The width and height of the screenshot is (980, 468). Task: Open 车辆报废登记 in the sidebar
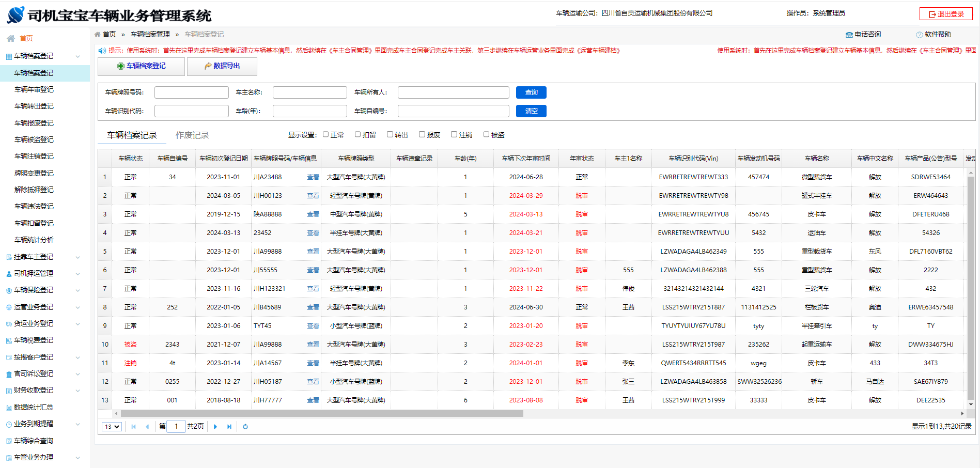coord(34,123)
